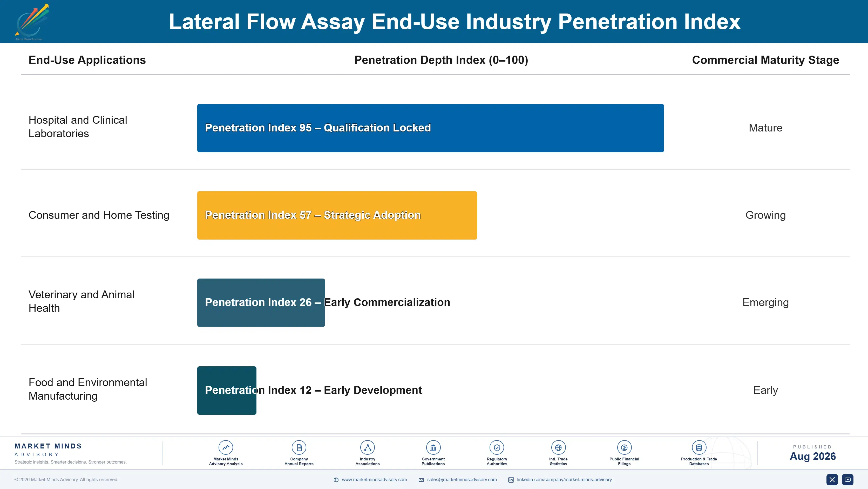Click 'Penetration Depth Index (0–100)' header

[x=441, y=60]
